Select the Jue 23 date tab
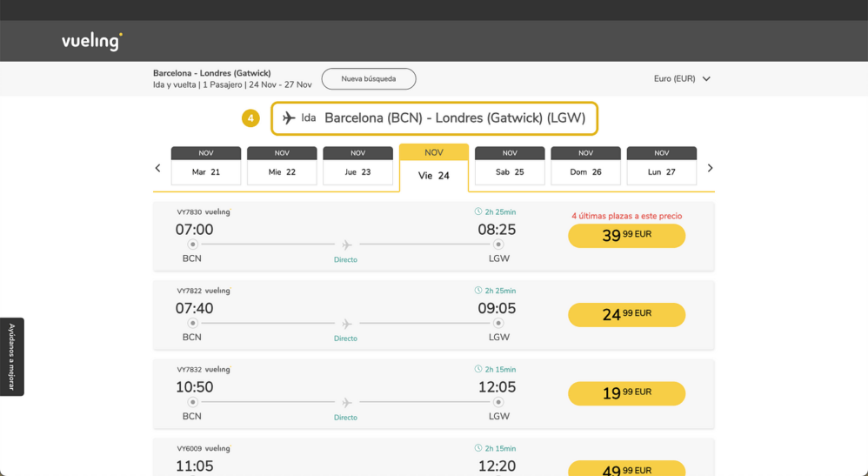This screenshot has height=476, width=868. (357, 165)
